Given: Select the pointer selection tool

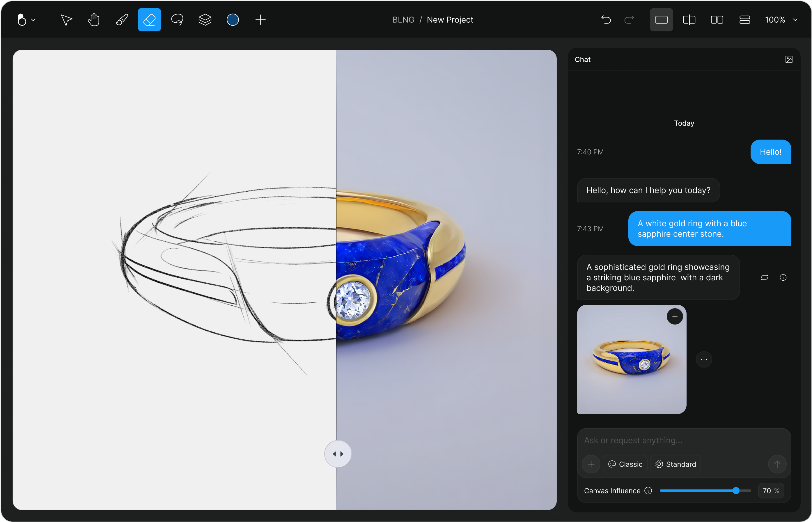Looking at the screenshot, I should coord(66,20).
